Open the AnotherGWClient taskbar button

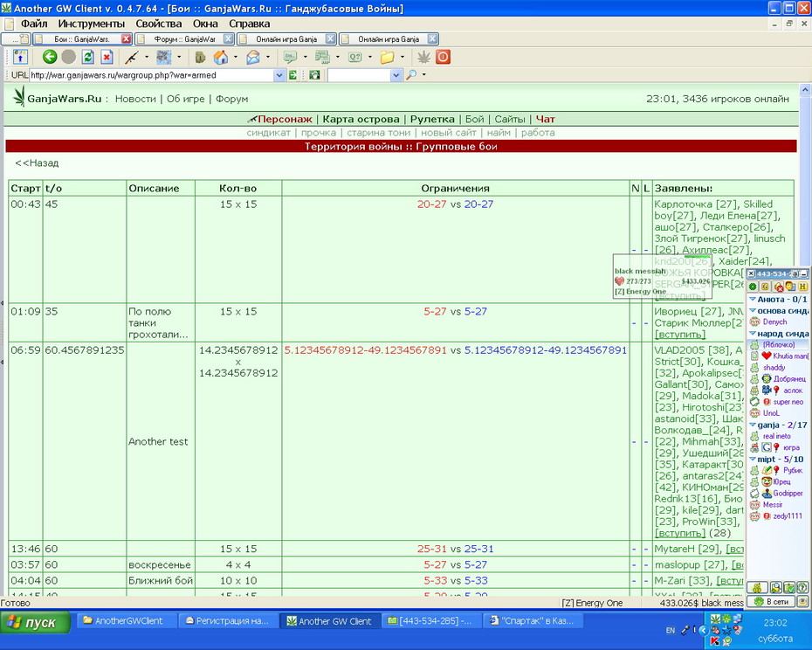tap(127, 620)
